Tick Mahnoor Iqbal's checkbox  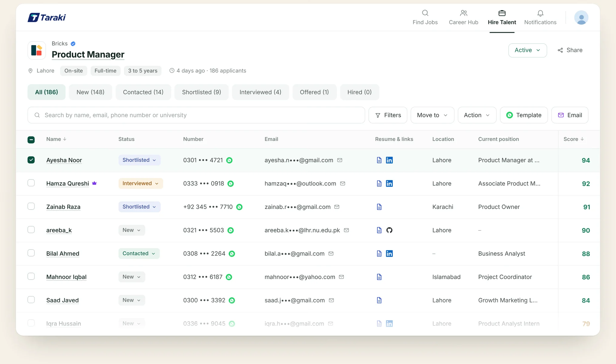(31, 276)
